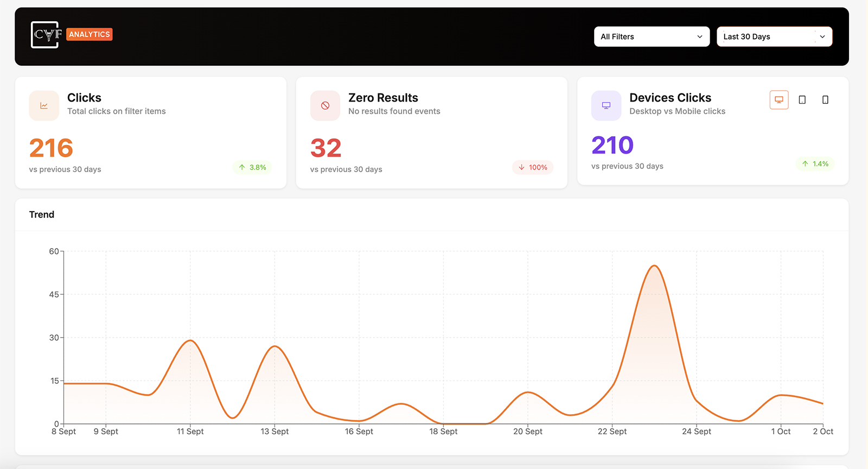Click 'No results found events' subtitle
Screen dimensions: 868x469
point(394,111)
